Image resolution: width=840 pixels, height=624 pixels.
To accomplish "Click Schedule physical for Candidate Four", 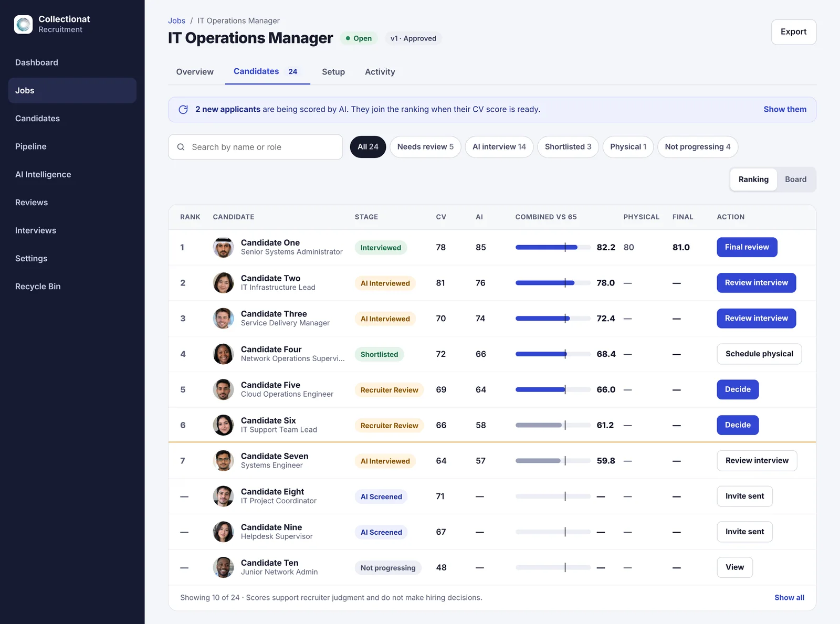I will pos(759,354).
